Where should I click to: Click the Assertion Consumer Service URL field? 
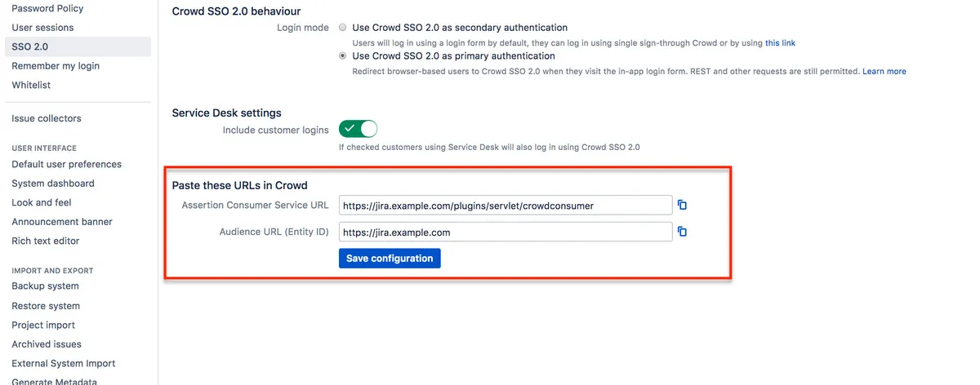pyautogui.click(x=505, y=206)
